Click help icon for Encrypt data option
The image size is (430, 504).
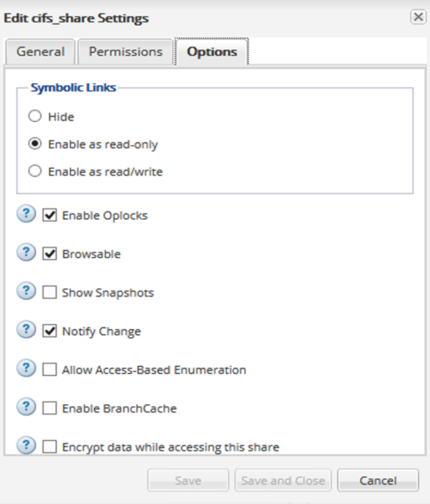25,445
